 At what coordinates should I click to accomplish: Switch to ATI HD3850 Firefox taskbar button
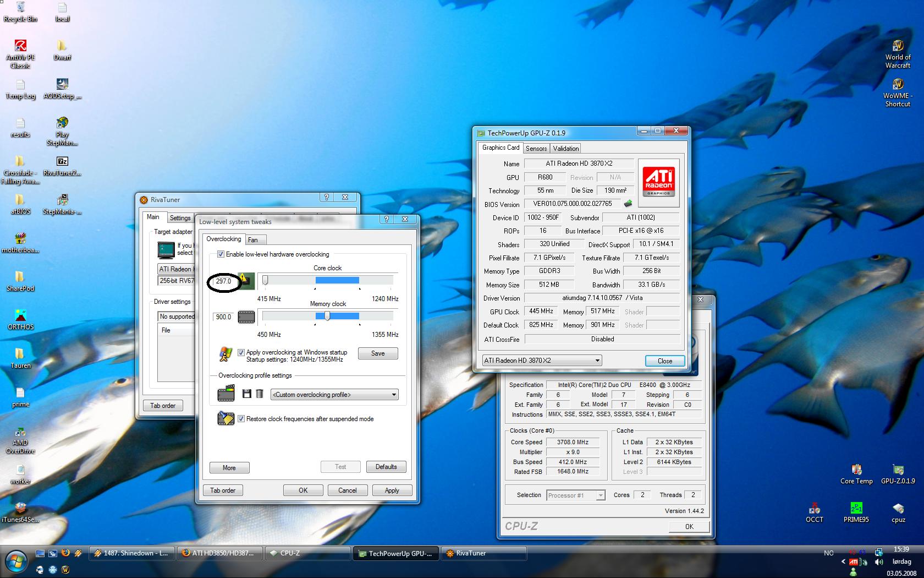[x=219, y=553]
